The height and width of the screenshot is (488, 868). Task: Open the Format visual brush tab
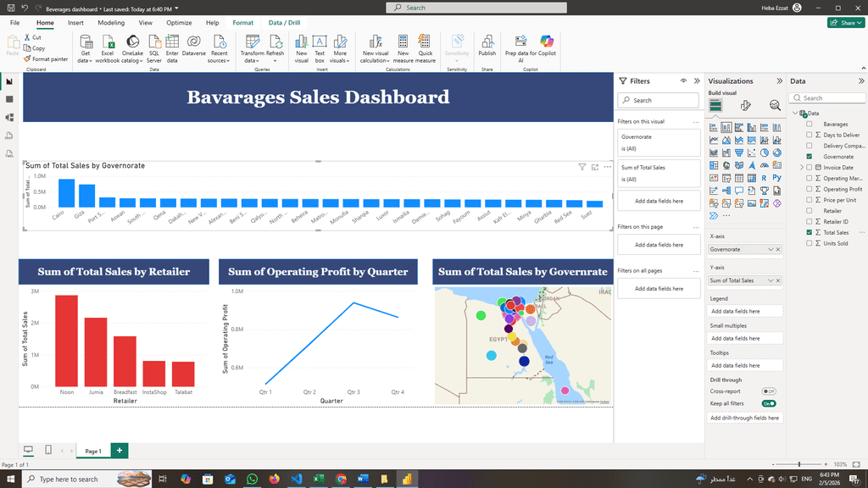(x=745, y=105)
